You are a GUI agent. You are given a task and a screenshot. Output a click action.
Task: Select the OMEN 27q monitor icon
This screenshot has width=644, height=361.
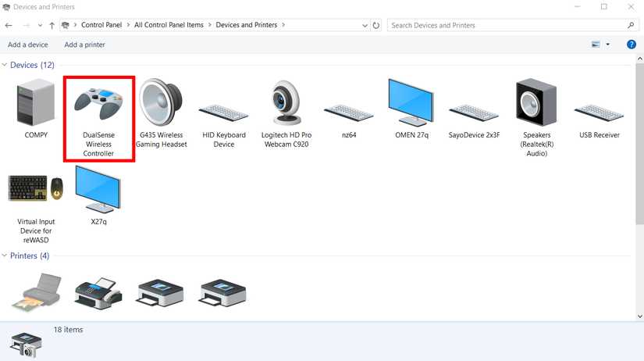[x=411, y=105]
